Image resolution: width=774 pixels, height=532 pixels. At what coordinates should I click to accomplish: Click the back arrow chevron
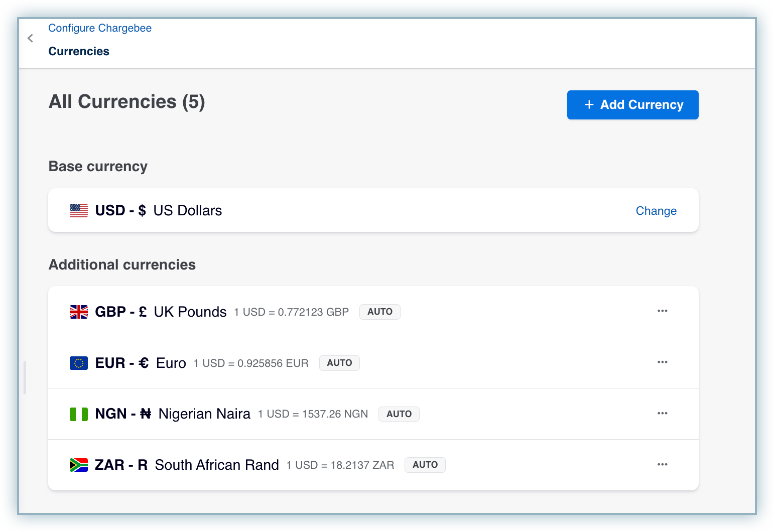coord(31,38)
